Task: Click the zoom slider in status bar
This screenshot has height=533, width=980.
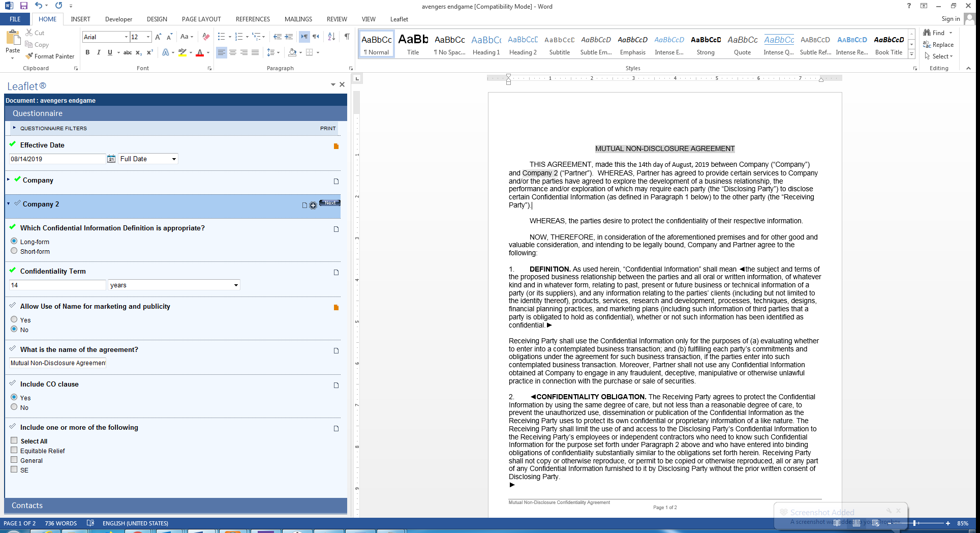Action: [915, 523]
